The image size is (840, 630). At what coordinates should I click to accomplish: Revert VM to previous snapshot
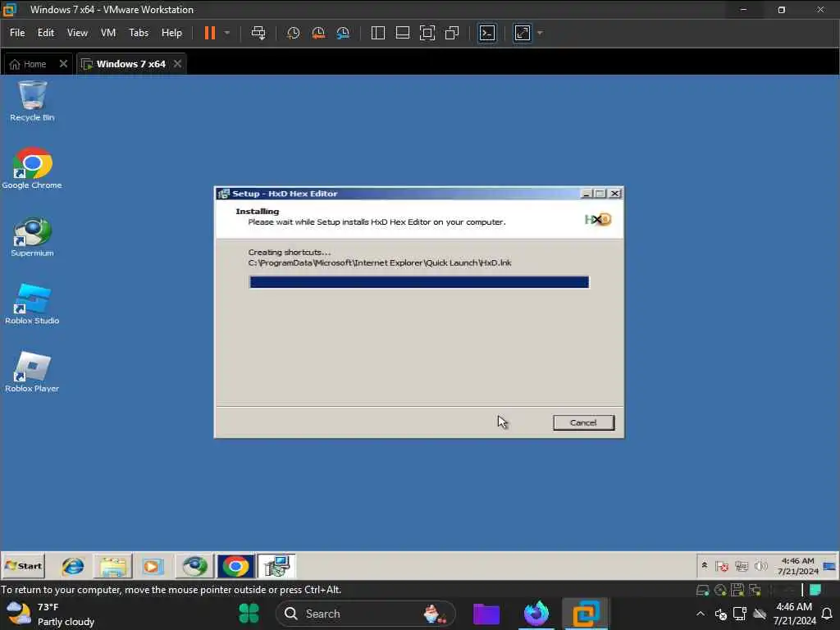tap(318, 33)
